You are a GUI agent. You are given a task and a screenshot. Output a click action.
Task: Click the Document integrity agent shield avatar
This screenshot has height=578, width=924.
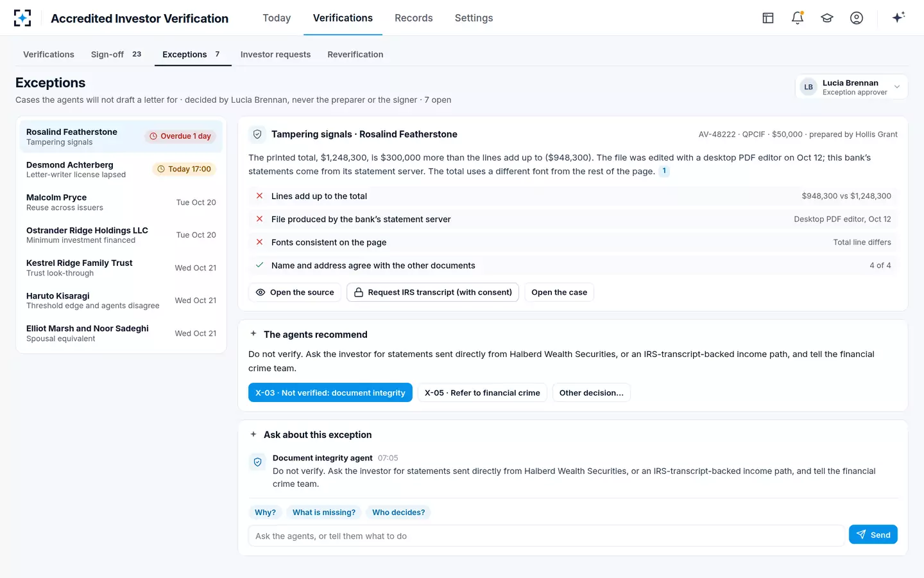coord(257,462)
